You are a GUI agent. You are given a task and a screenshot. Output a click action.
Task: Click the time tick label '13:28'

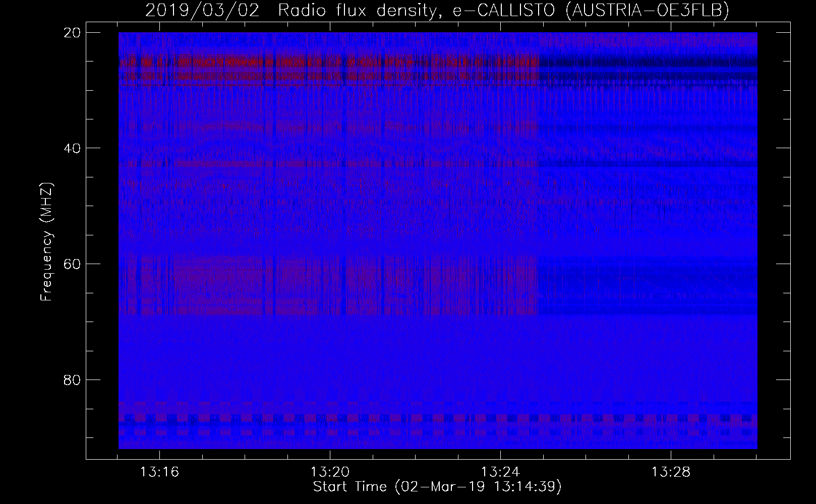tap(671, 472)
